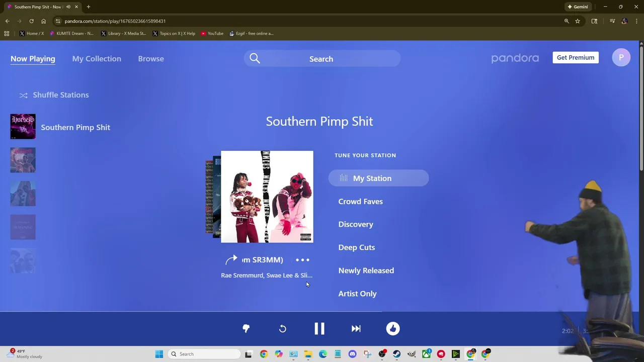This screenshot has width=644, height=362.
Task: Open Southern Pimp Shit station in sidebar
Action: tap(75, 127)
